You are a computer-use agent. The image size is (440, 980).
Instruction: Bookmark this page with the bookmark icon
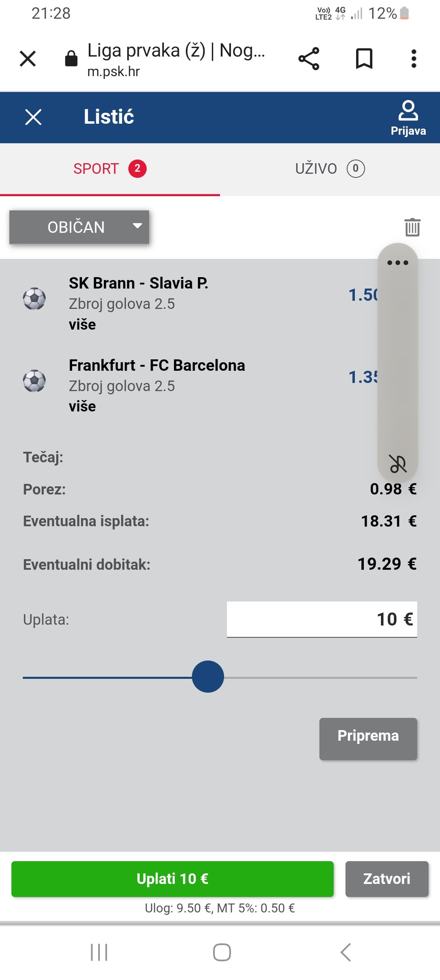tap(364, 59)
